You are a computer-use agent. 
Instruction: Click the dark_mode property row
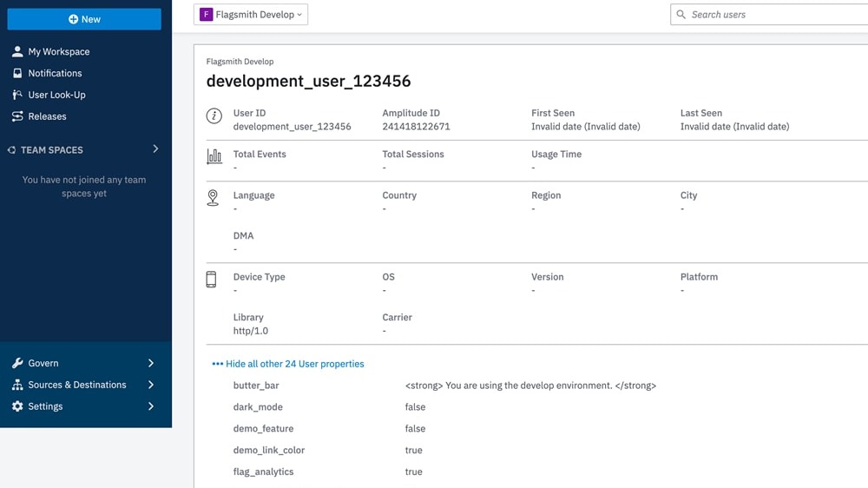click(329, 407)
